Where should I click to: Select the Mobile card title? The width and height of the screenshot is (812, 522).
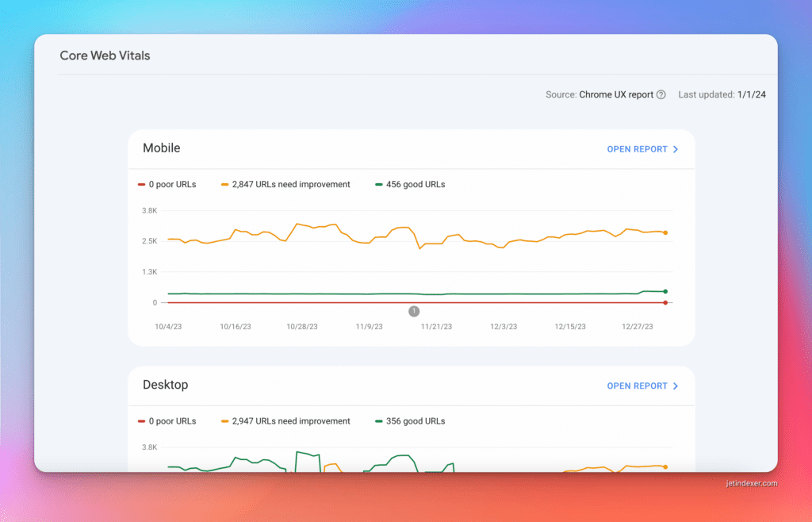(x=162, y=148)
